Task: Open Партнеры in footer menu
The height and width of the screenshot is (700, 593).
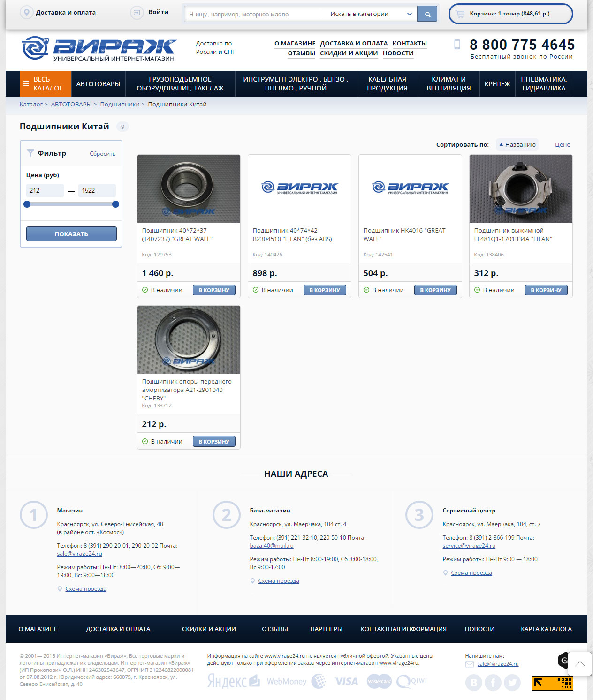Action: (326, 629)
